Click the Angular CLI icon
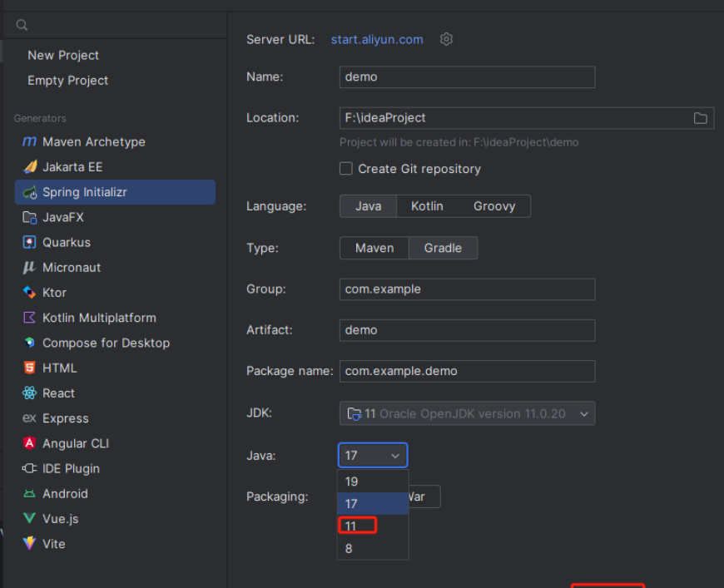Image resolution: width=724 pixels, height=588 pixels. pyautogui.click(x=30, y=443)
